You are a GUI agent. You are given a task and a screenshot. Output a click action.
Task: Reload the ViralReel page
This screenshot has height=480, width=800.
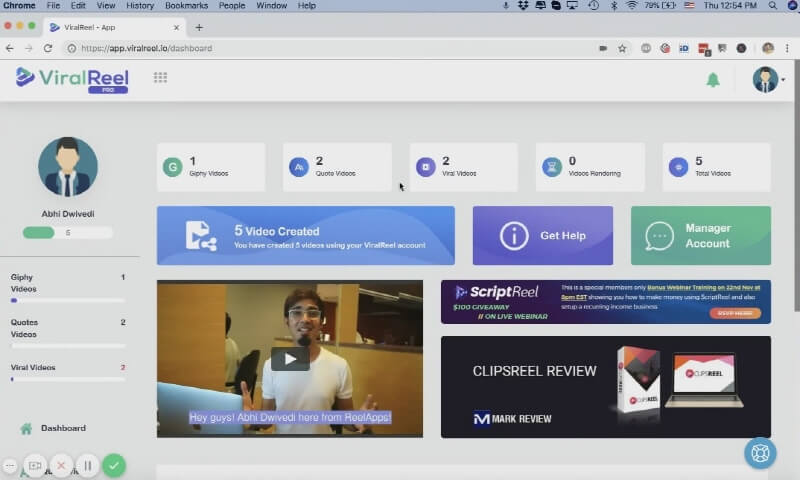48,48
